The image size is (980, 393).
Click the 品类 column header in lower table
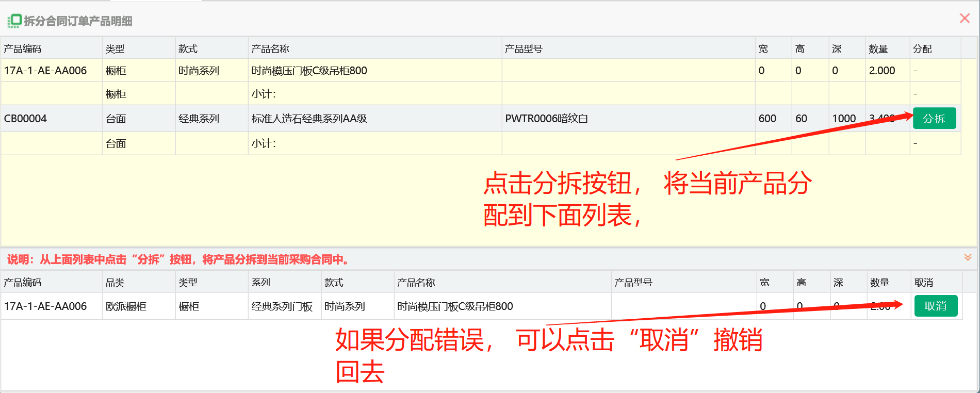point(115,283)
